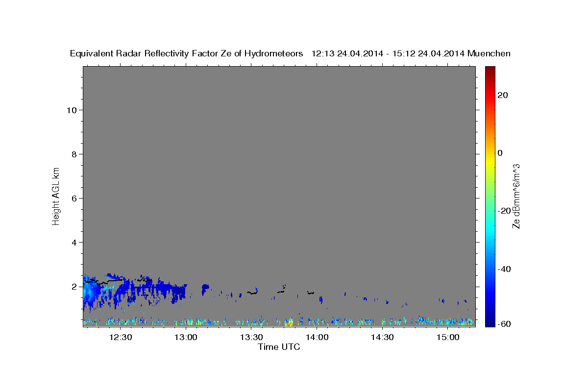
Task: Click the colorbar value '-40'
Action: point(504,269)
